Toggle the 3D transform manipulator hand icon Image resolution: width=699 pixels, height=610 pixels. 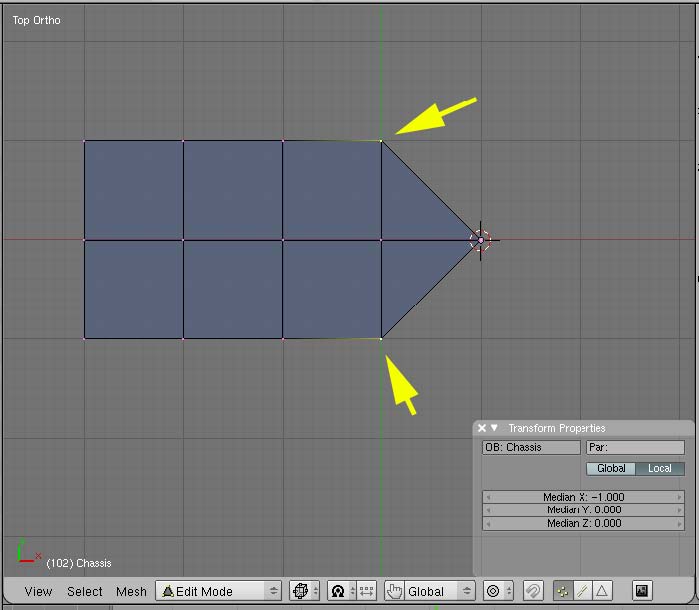(394, 591)
